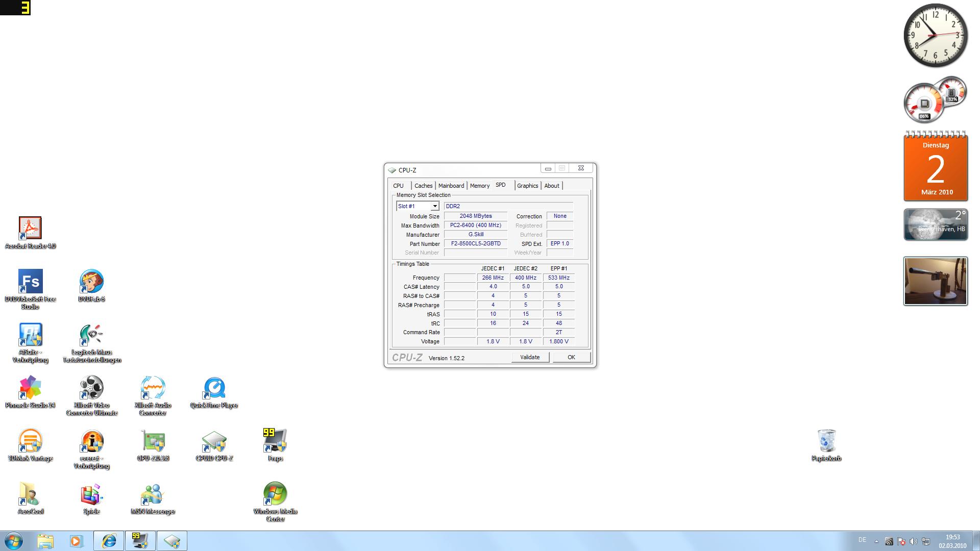The image size is (980, 551).
Task: Launch the GPU-Z 0.3.8 desktop icon
Action: point(153,441)
